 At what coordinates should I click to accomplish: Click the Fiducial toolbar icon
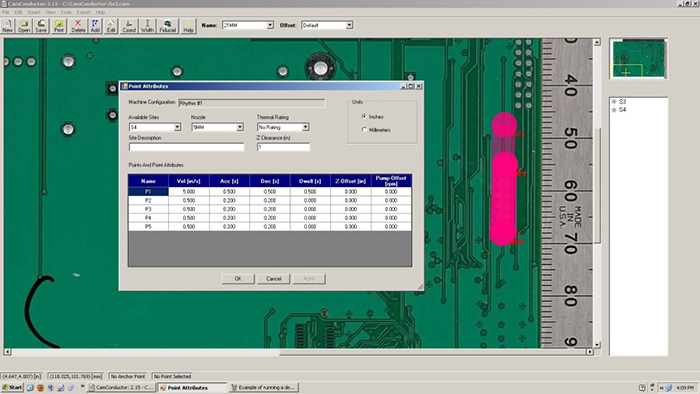click(x=167, y=26)
